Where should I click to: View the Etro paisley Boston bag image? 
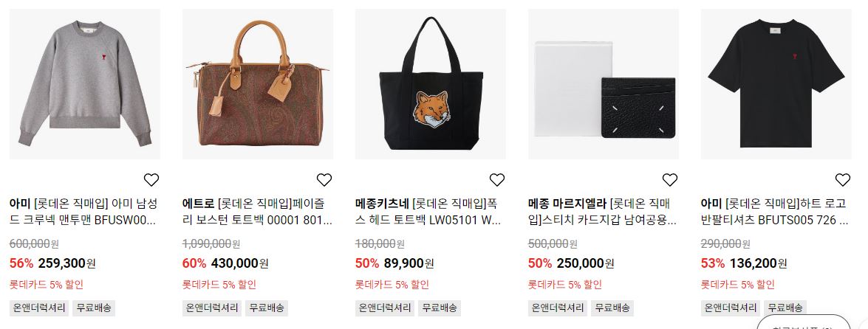point(257,84)
